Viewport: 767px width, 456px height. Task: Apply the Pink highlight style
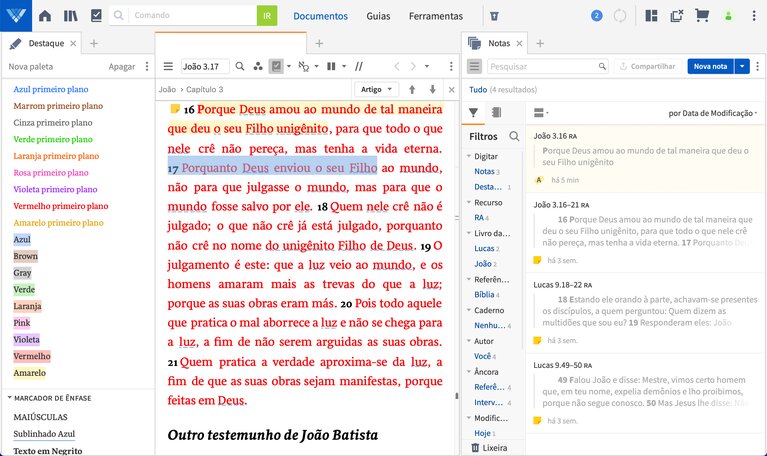tap(22, 322)
